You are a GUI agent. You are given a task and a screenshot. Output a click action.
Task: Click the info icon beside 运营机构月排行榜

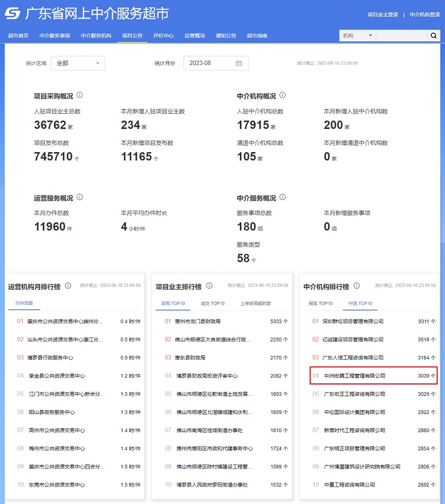click(x=68, y=286)
